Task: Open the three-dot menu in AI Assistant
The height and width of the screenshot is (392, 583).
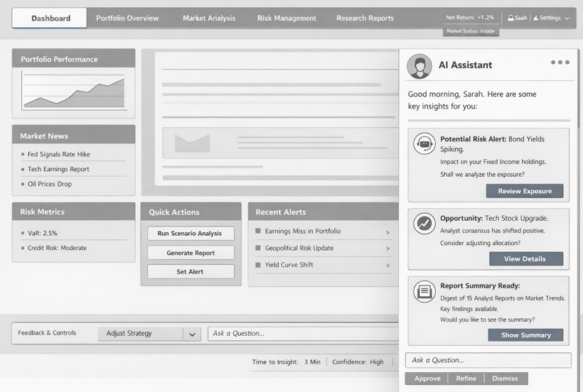Action: [560, 62]
